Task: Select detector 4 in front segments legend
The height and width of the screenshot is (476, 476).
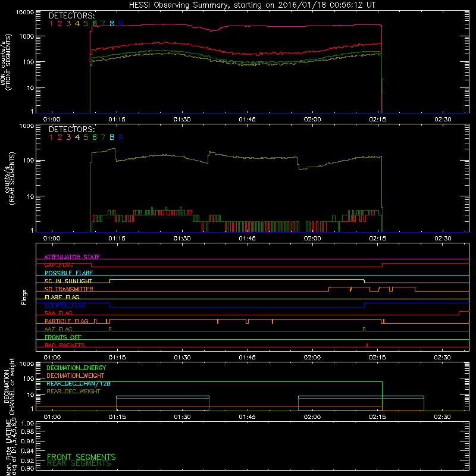Action: [77, 23]
